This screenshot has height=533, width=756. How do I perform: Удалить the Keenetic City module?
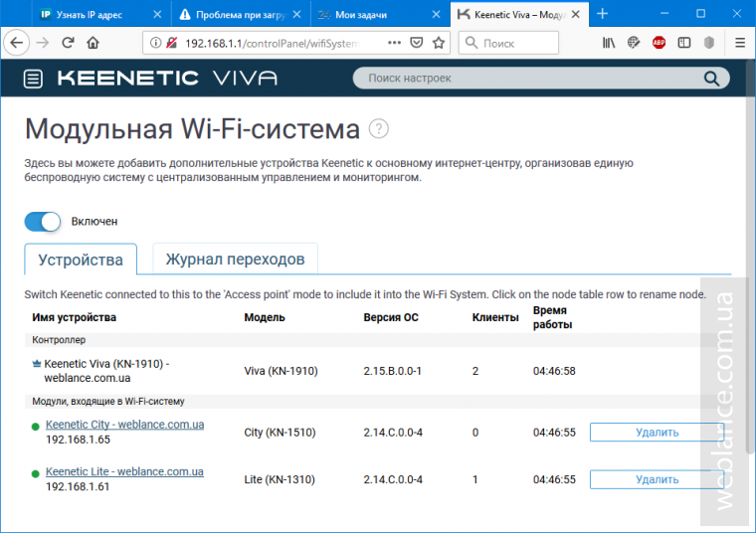coord(657,433)
